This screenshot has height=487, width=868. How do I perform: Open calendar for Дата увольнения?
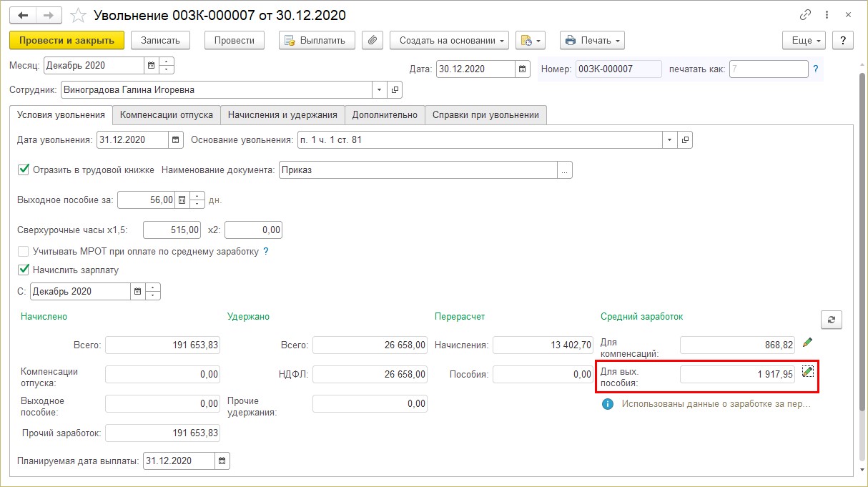pos(176,140)
